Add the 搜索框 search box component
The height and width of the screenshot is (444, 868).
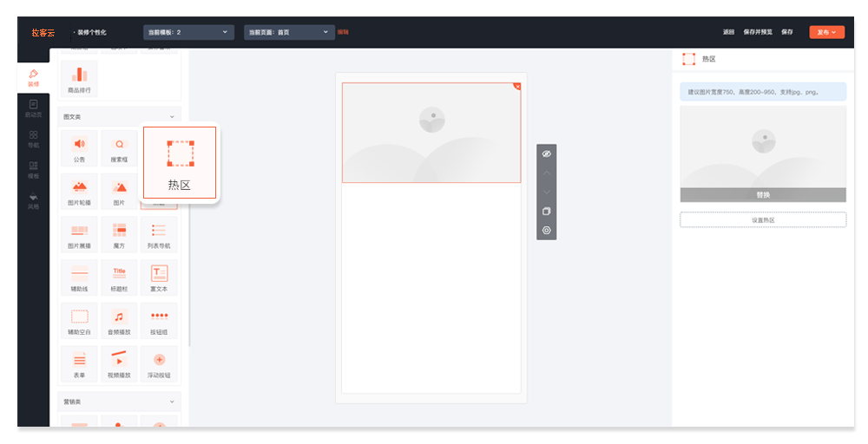click(x=119, y=148)
